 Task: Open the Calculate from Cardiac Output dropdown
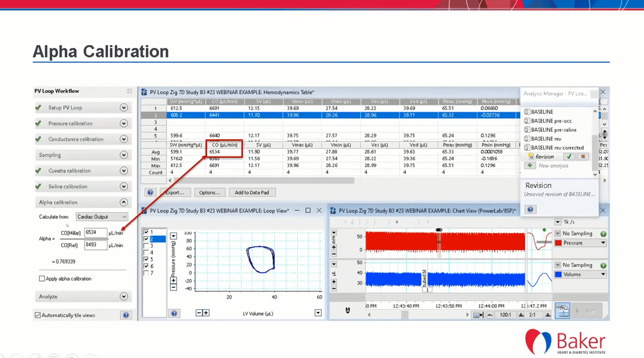[102, 217]
